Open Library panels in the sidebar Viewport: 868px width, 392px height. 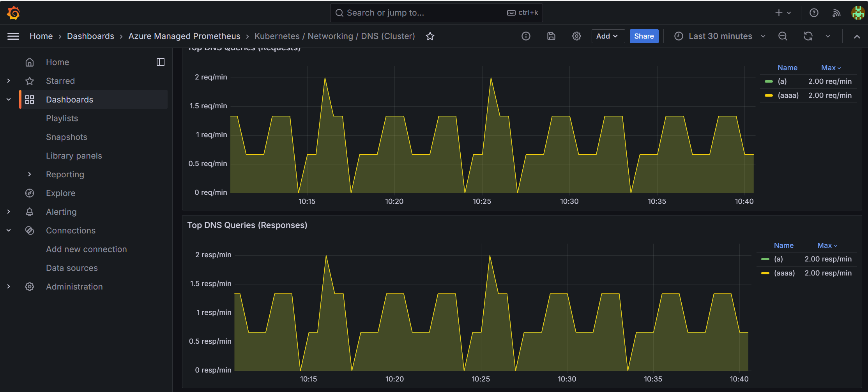[74, 155]
